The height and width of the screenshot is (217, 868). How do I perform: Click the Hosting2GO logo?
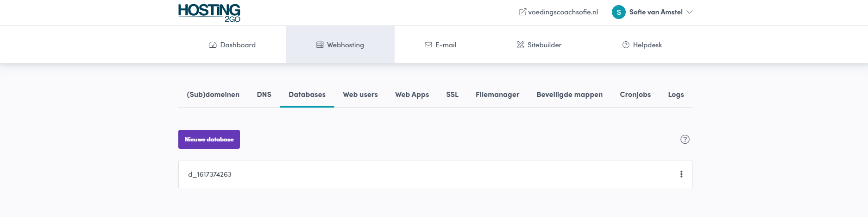[x=209, y=13]
